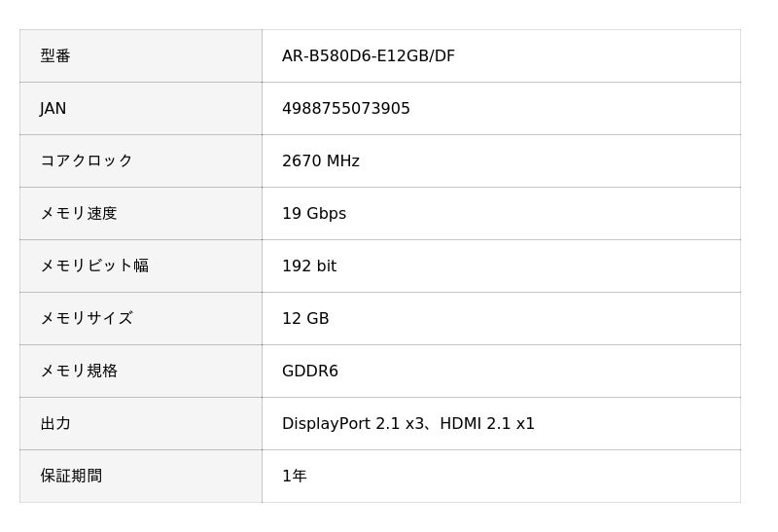Select the 12 GB value

pyautogui.click(x=305, y=319)
